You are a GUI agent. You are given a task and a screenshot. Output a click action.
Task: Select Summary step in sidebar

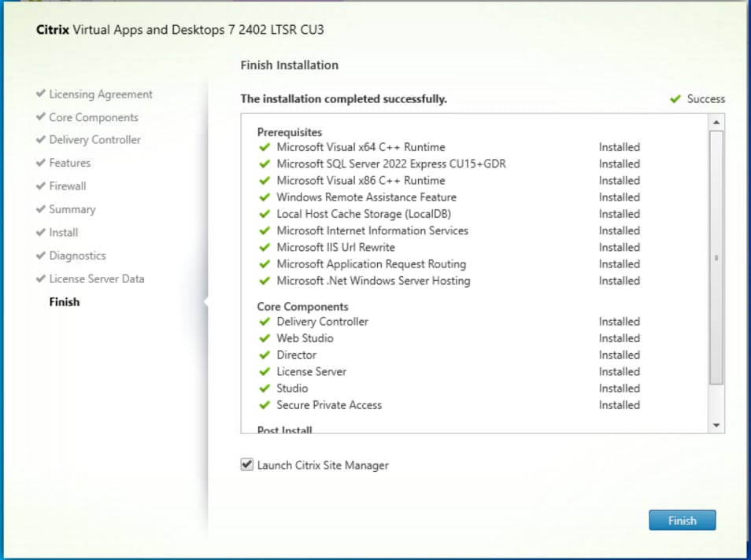[x=72, y=209]
